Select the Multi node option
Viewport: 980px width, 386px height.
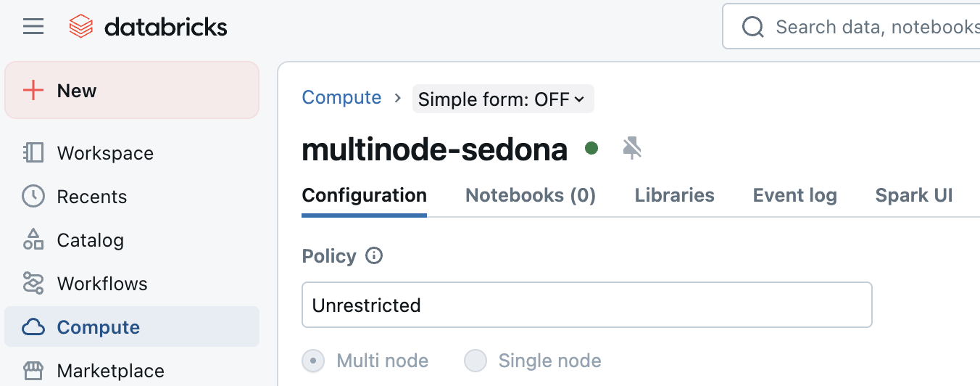click(x=313, y=361)
